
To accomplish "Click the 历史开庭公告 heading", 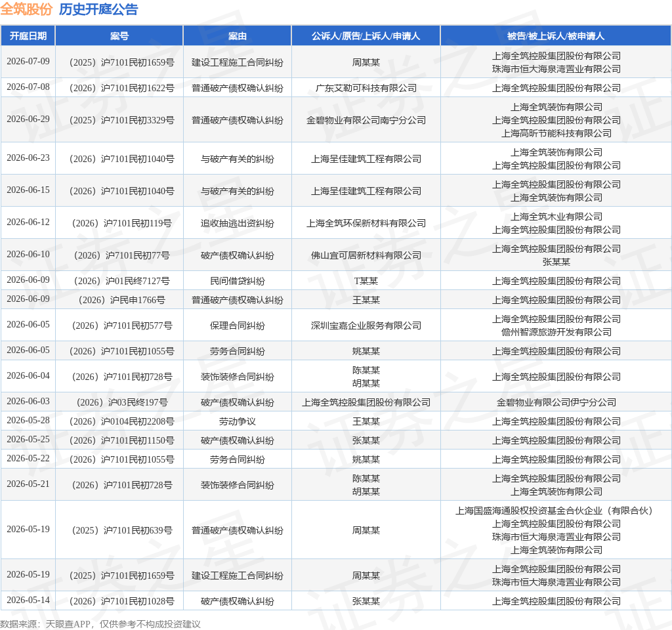I will coord(98,9).
